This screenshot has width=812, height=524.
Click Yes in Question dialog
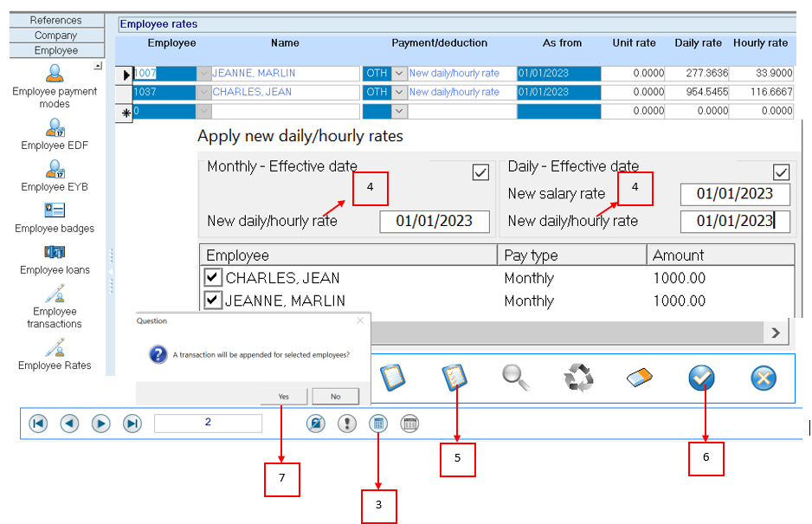284,397
